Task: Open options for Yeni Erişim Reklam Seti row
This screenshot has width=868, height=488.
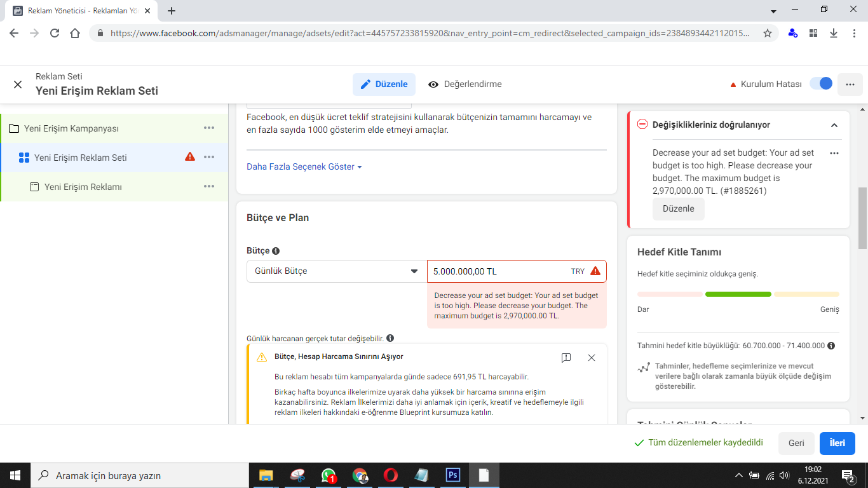Action: pos(209,158)
